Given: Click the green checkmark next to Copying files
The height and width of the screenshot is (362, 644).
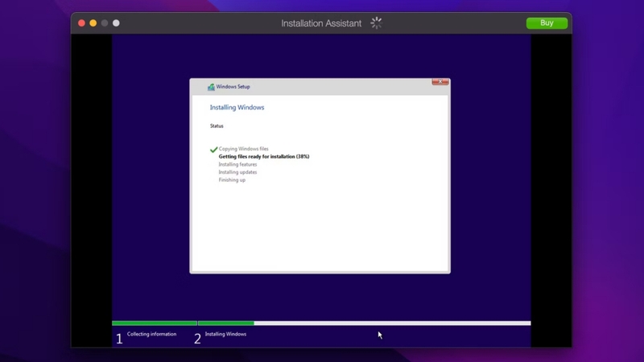Looking at the screenshot, I should coord(213,150).
